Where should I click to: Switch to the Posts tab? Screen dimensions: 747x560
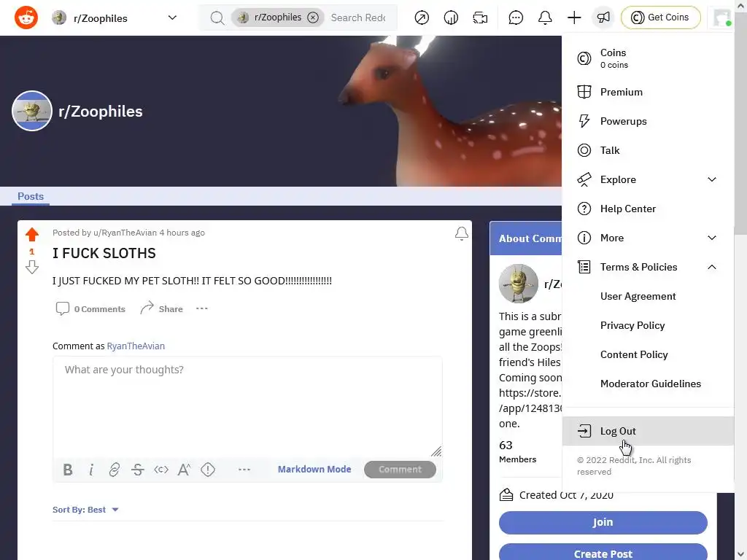click(x=31, y=196)
